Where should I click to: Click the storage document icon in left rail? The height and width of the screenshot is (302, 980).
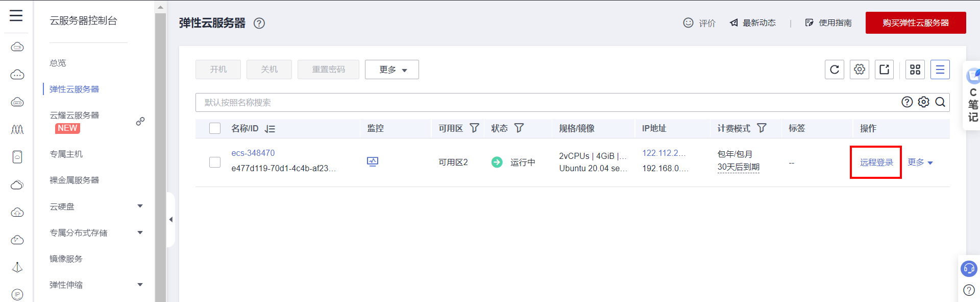(17, 157)
